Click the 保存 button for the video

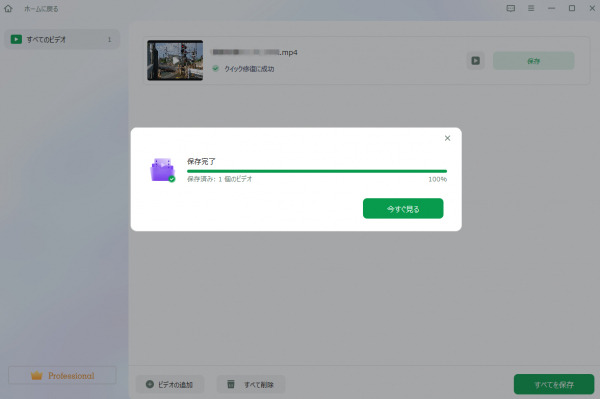[533, 61]
